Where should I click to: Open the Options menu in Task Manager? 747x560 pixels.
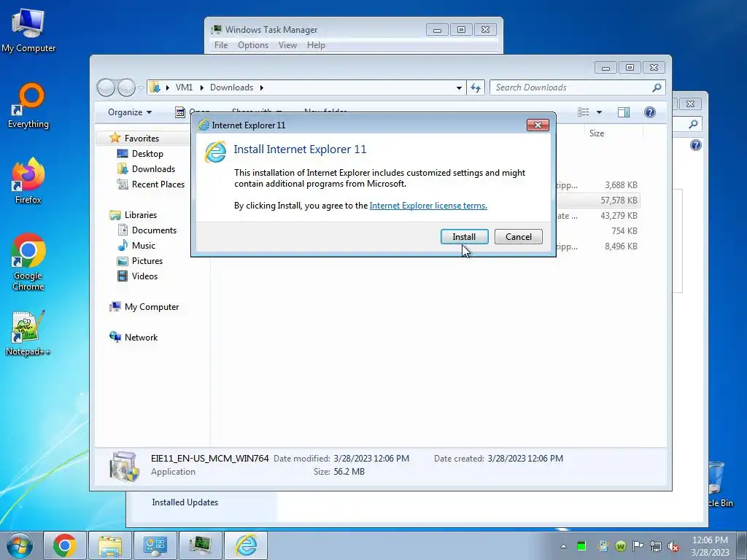click(253, 45)
